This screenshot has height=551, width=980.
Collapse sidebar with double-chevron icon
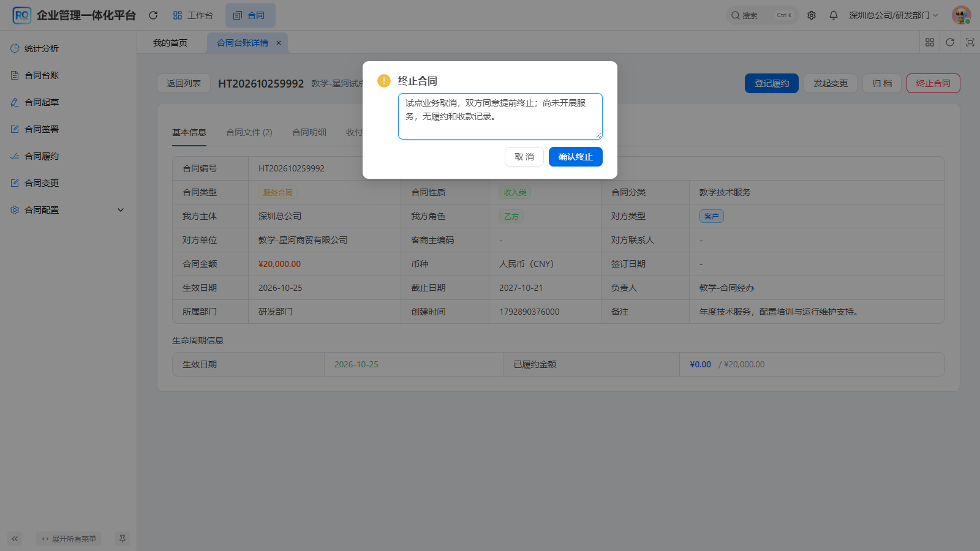tap(15, 539)
